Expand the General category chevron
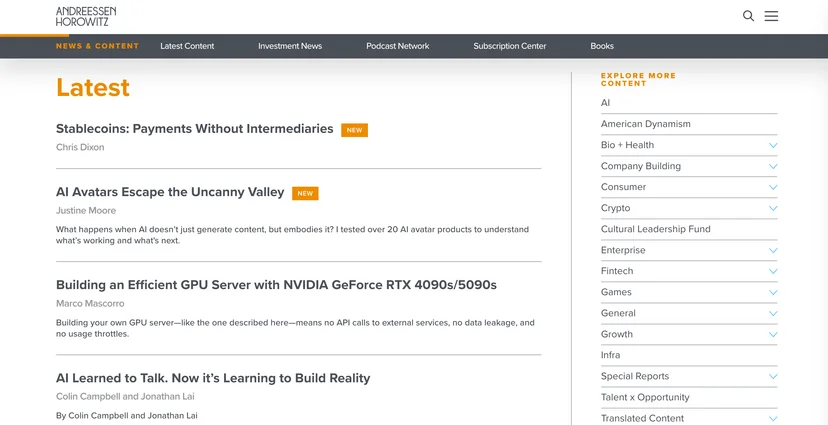This screenshot has height=425, width=828. coord(773,313)
